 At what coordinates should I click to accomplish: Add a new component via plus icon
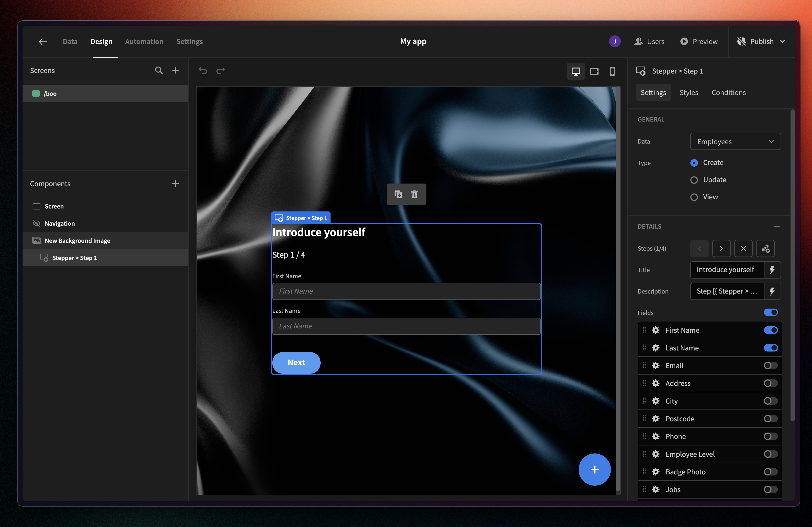pyautogui.click(x=175, y=184)
